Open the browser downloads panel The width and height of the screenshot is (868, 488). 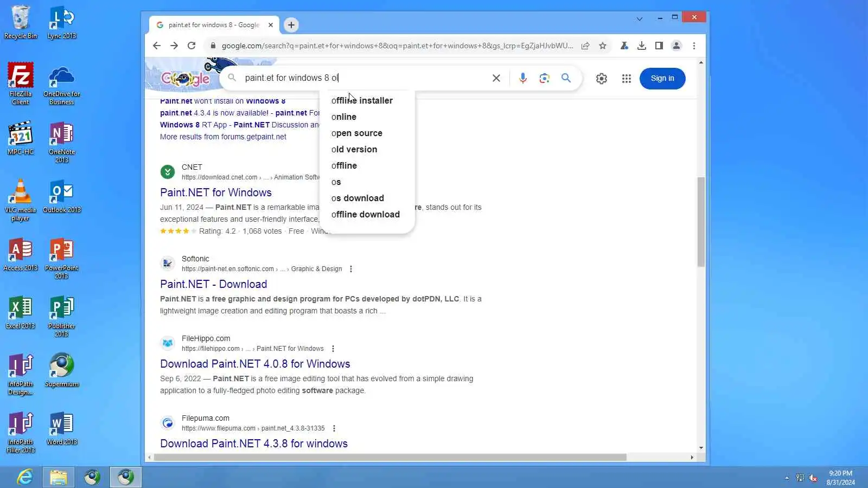(x=642, y=46)
